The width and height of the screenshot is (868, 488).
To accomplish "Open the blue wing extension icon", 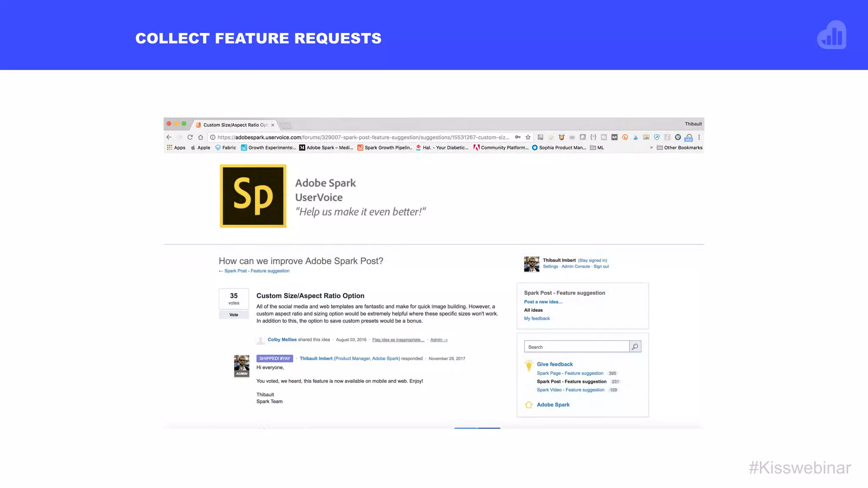I will 636,137.
